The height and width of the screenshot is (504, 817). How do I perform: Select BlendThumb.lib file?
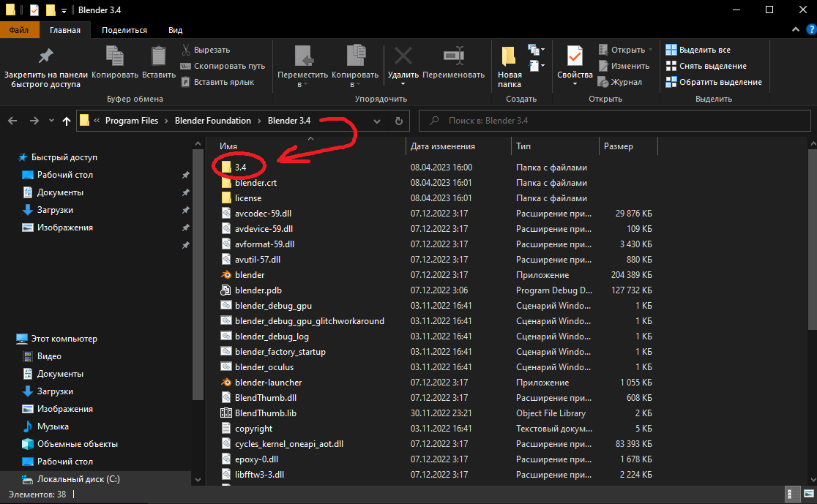(x=265, y=413)
